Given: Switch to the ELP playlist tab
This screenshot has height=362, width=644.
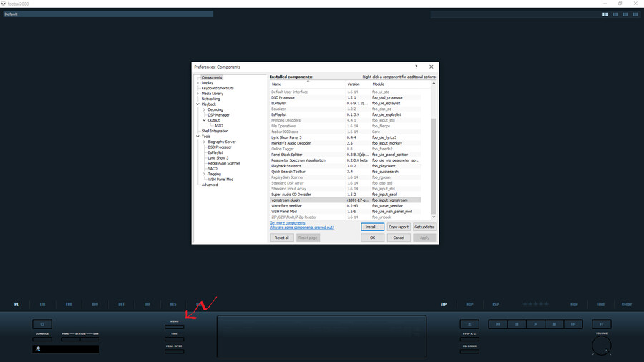Looking at the screenshot, I should pyautogui.click(x=444, y=305).
